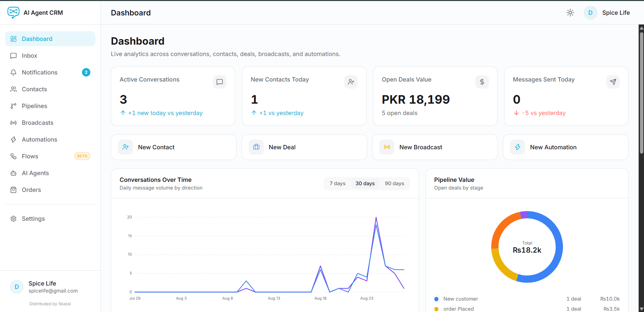
Task: Click the New Automation button
Action: tap(566, 147)
